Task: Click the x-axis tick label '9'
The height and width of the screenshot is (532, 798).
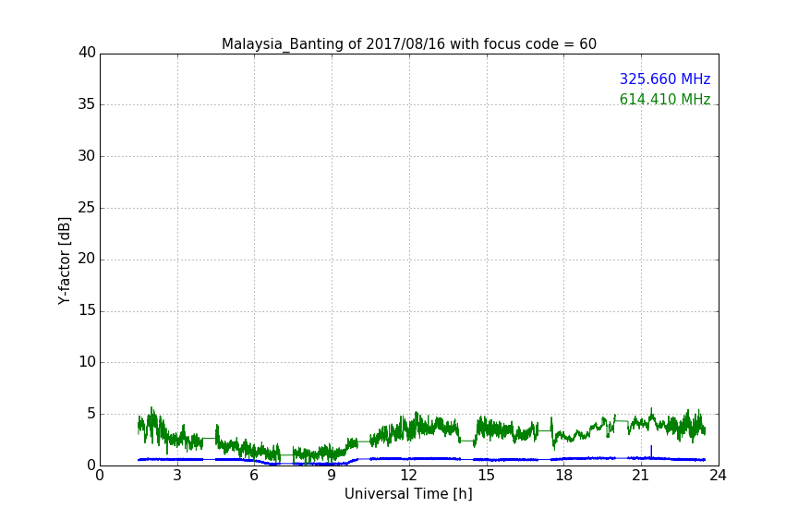Action: (332, 476)
